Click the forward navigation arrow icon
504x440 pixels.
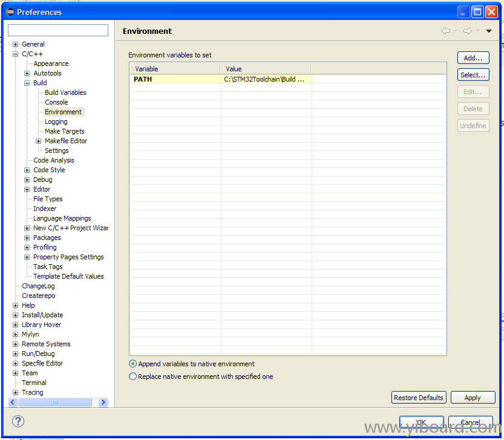point(468,31)
